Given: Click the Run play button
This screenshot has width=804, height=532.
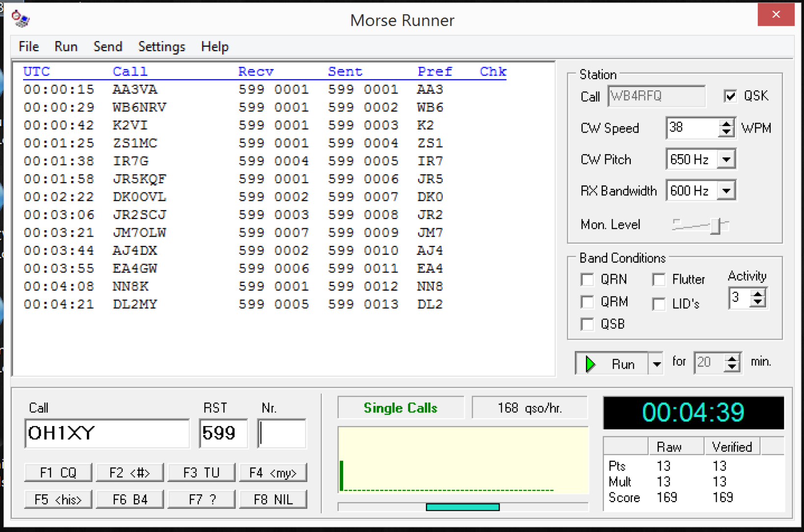Looking at the screenshot, I should tap(612, 364).
